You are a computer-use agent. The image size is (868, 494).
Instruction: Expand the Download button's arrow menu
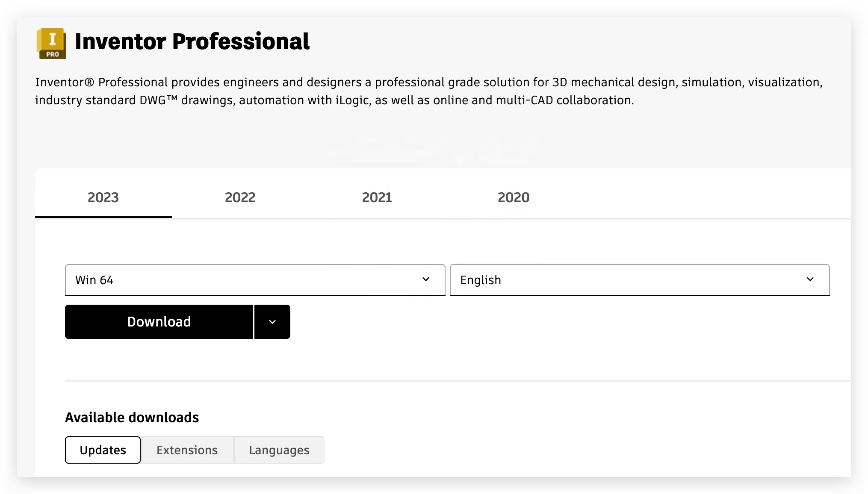pos(272,322)
